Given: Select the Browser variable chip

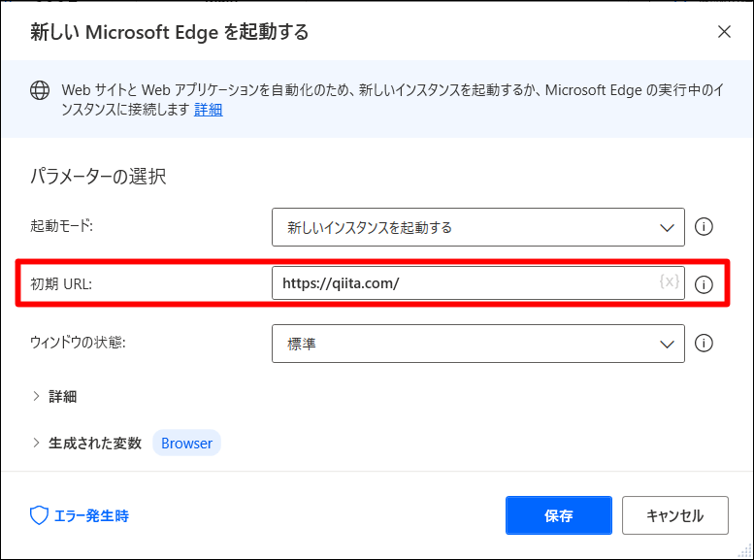Looking at the screenshot, I should coord(186,443).
